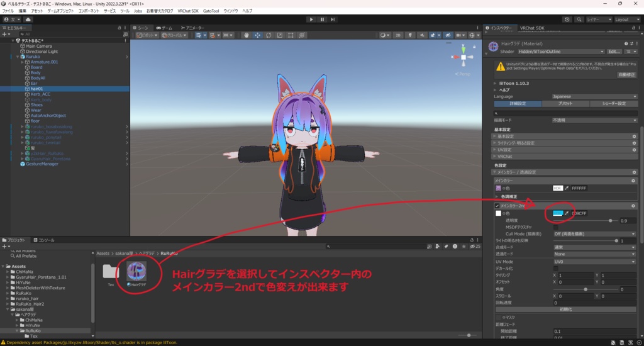This screenshot has height=346, width=644.
Task: Open the 合成モード dropdown
Action: tap(594, 247)
